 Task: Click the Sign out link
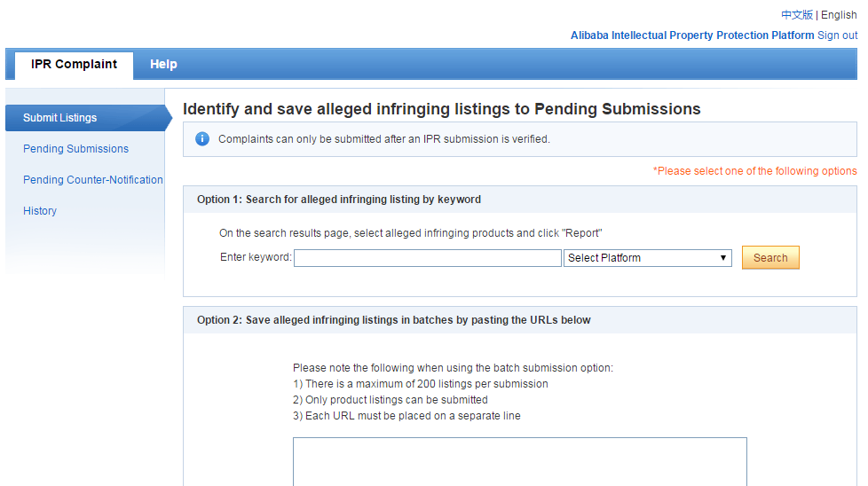point(837,35)
